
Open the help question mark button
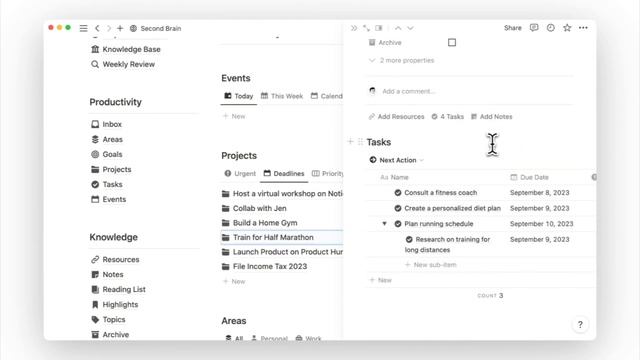(x=580, y=324)
